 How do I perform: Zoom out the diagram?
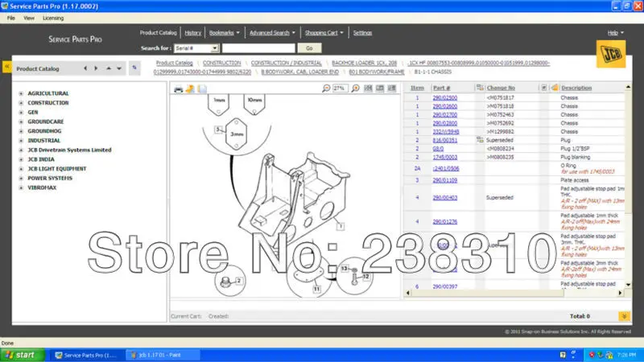coord(326,88)
